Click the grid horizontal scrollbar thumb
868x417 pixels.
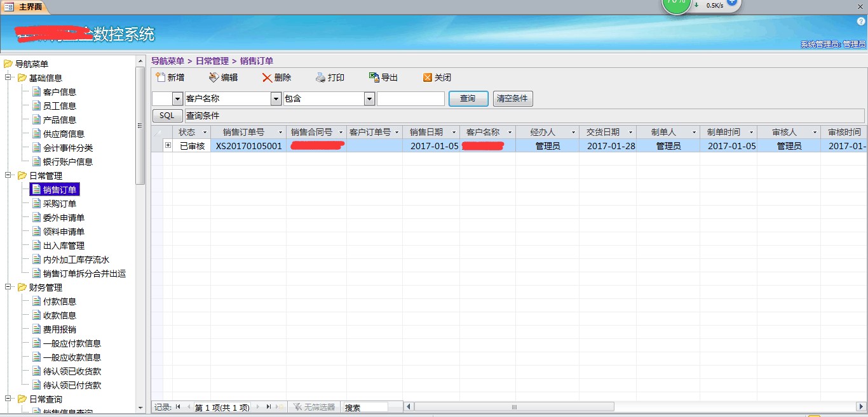[514, 407]
